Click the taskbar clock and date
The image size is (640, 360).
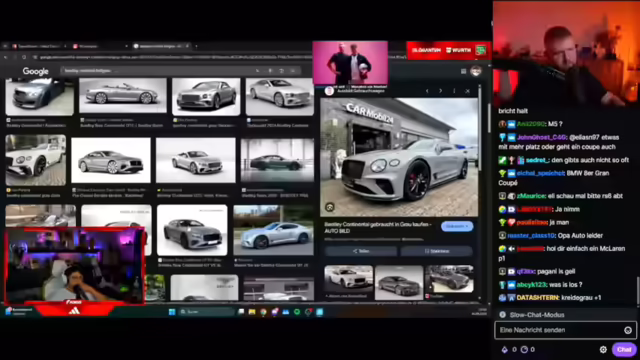[479, 312]
